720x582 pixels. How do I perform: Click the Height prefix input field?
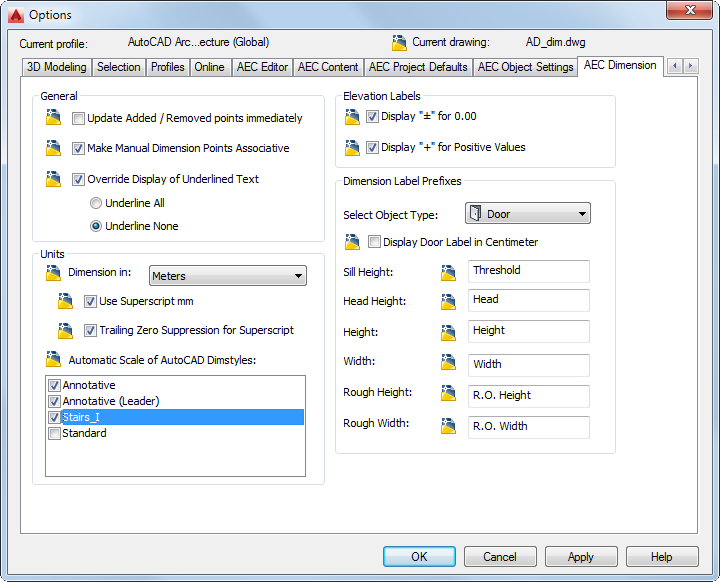pos(529,331)
